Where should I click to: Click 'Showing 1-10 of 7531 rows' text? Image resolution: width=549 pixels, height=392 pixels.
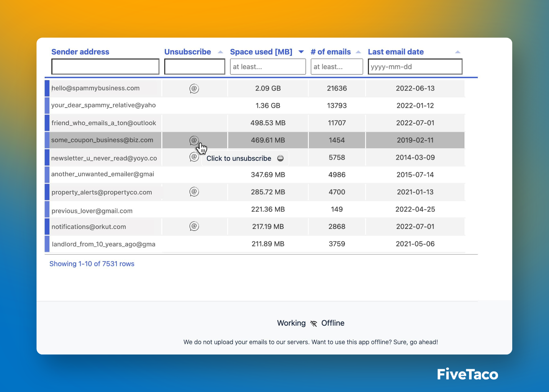tap(92, 264)
